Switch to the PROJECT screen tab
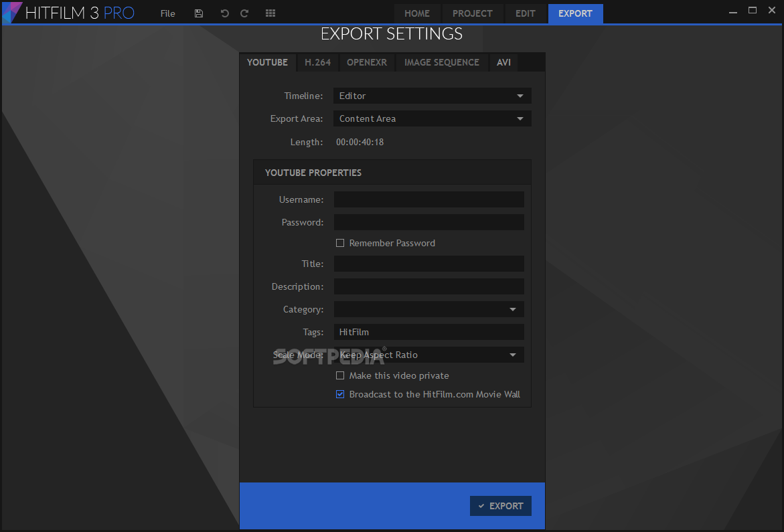The width and height of the screenshot is (784, 532). (473, 13)
